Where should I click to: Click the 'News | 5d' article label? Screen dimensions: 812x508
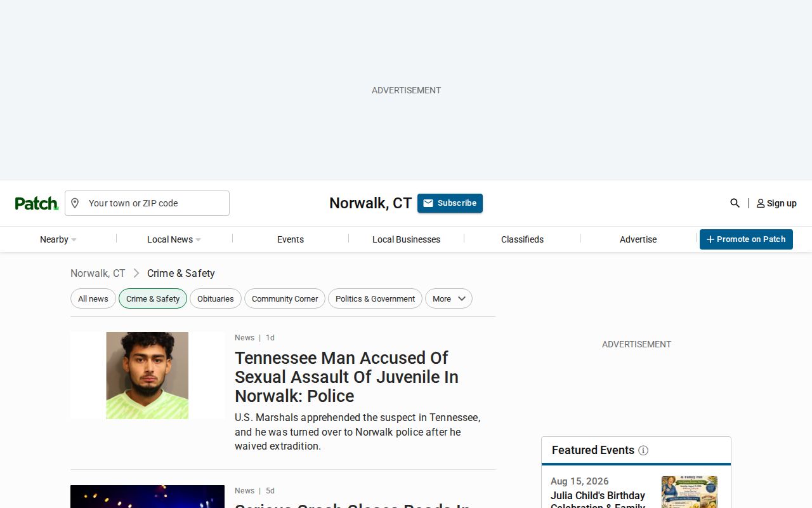(254, 491)
